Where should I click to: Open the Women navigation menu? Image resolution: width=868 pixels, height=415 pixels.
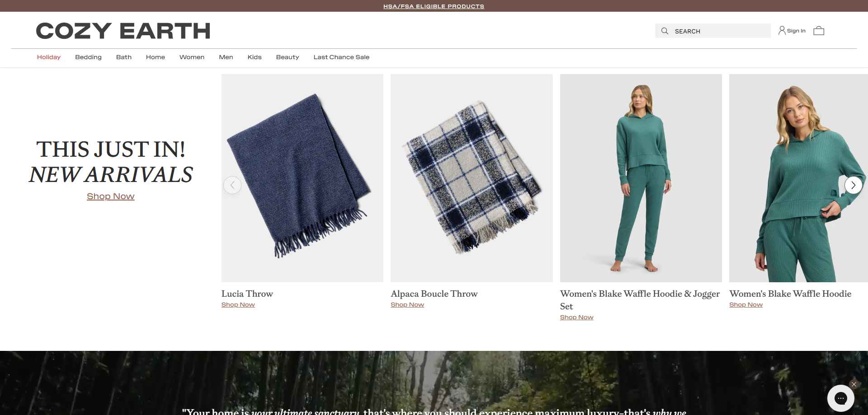(192, 57)
